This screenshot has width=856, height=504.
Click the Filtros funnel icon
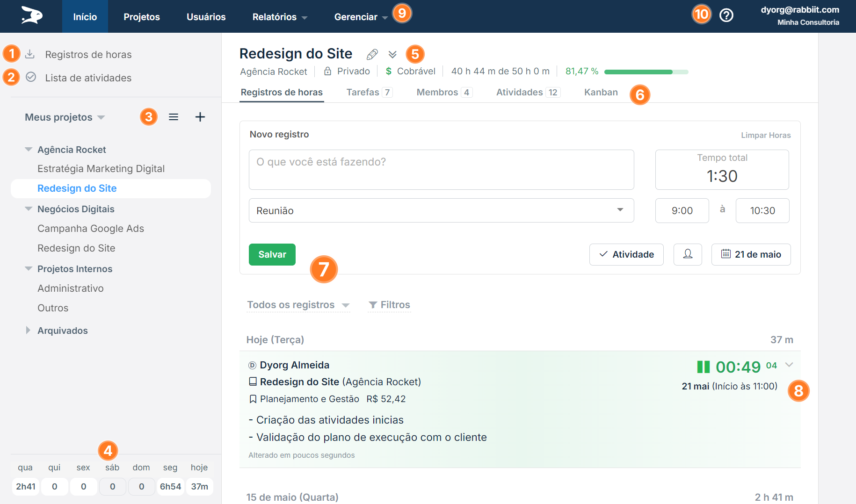(373, 305)
